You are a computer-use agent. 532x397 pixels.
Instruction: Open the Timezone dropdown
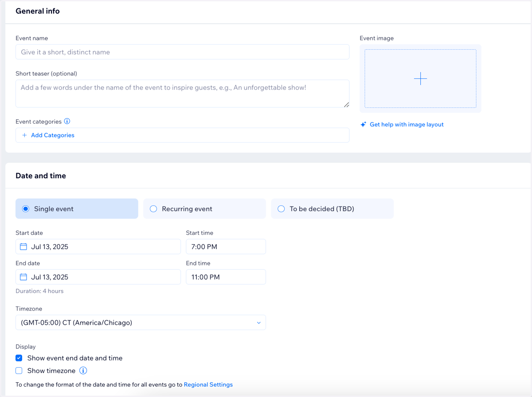(x=141, y=323)
